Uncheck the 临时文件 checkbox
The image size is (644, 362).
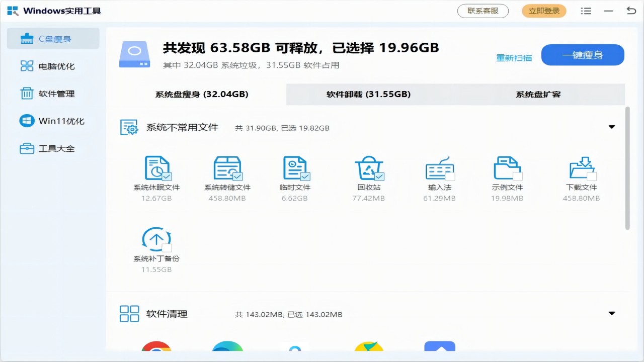point(305,176)
